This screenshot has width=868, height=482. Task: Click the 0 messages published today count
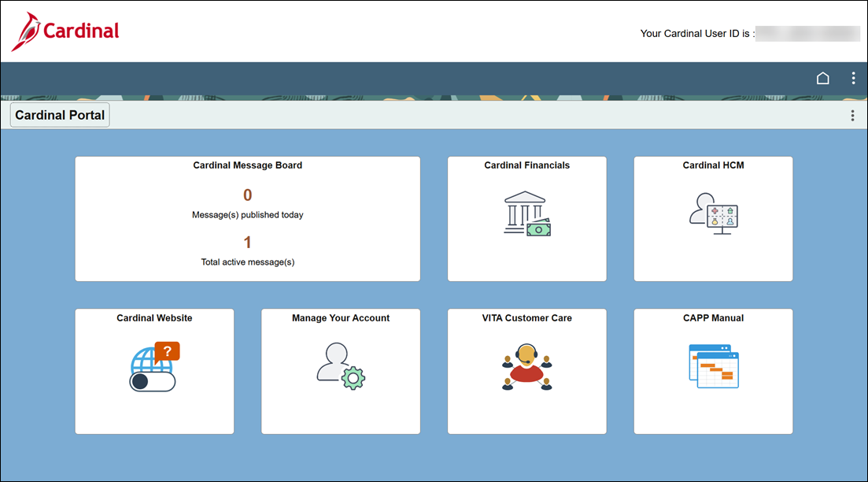(x=247, y=195)
